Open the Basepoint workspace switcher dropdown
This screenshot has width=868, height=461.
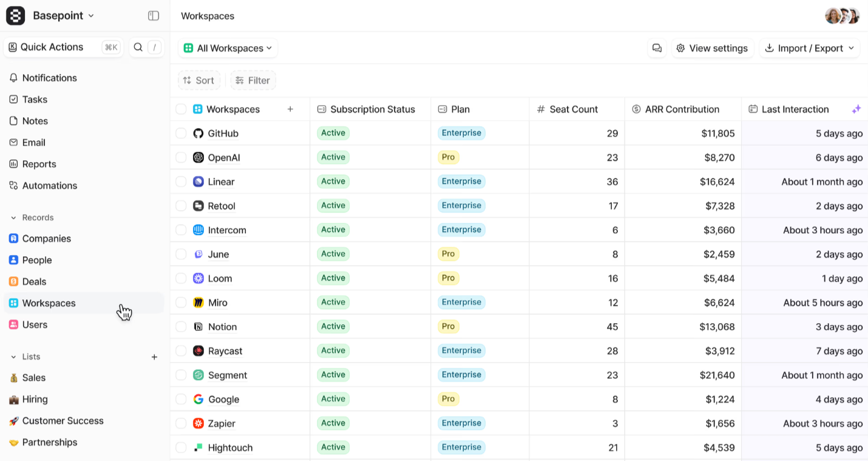click(63, 16)
